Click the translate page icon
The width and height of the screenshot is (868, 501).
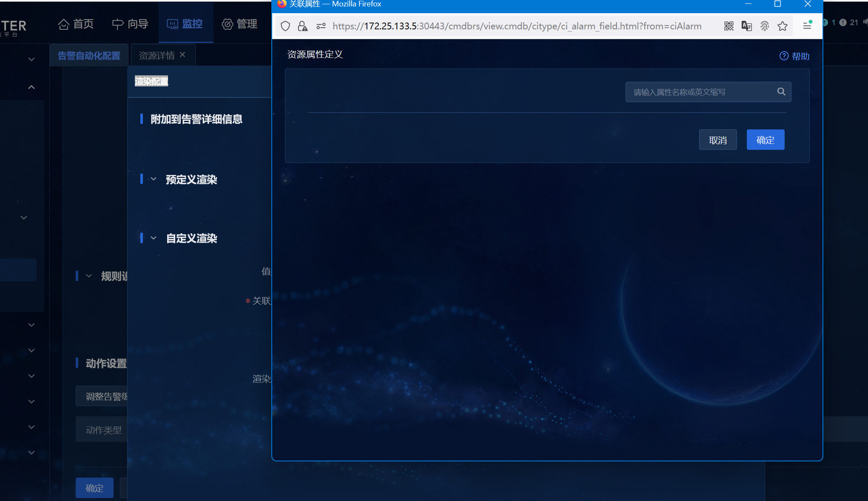(x=746, y=26)
